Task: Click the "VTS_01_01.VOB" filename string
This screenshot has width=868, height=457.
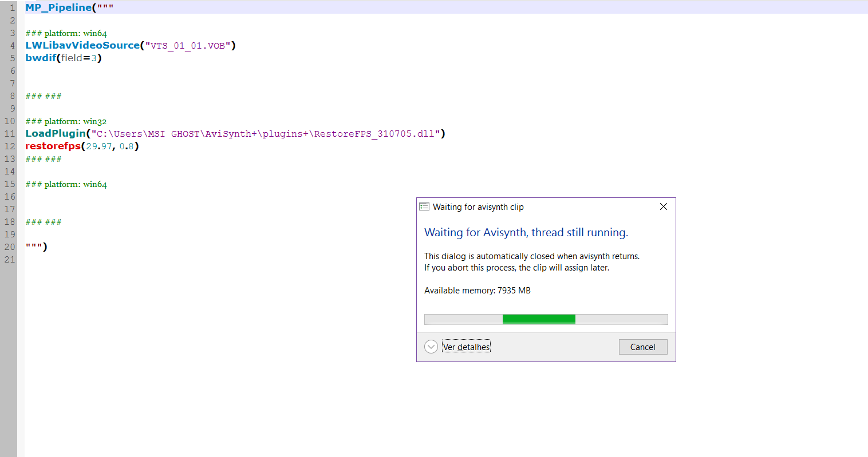Action: (188, 46)
